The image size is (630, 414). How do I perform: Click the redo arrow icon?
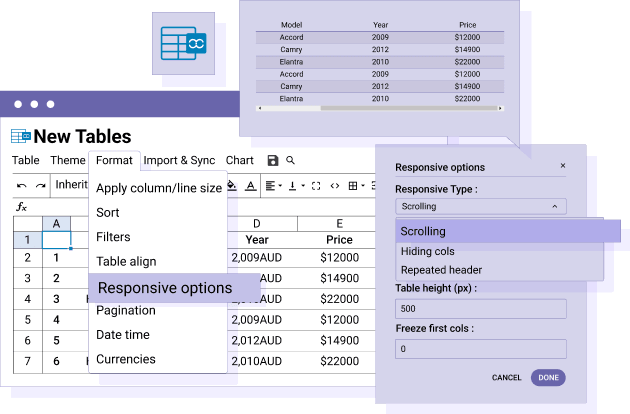click(x=41, y=185)
